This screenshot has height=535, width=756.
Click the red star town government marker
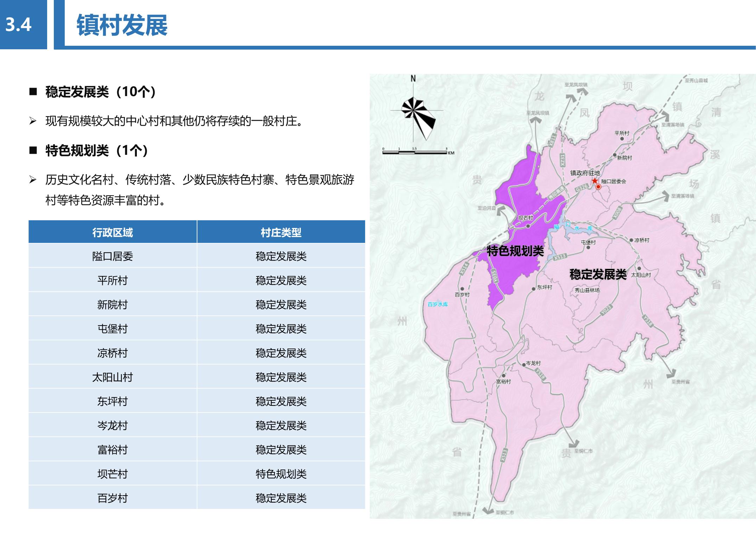(x=595, y=181)
